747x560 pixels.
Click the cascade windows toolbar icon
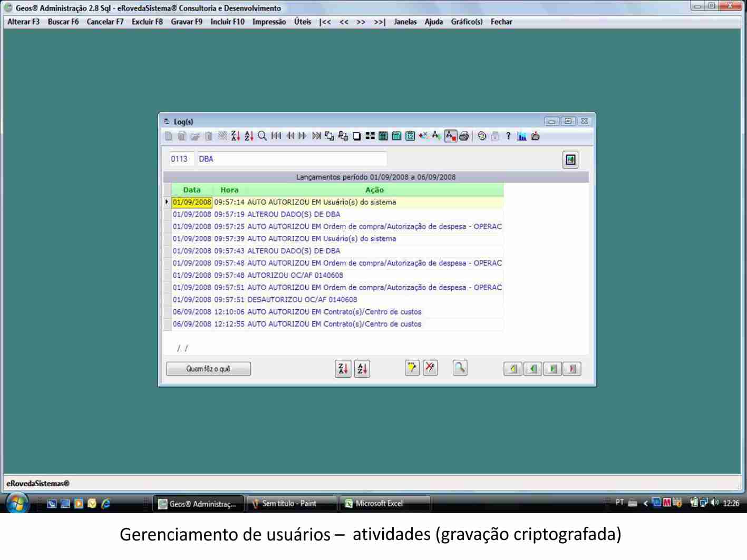(329, 136)
